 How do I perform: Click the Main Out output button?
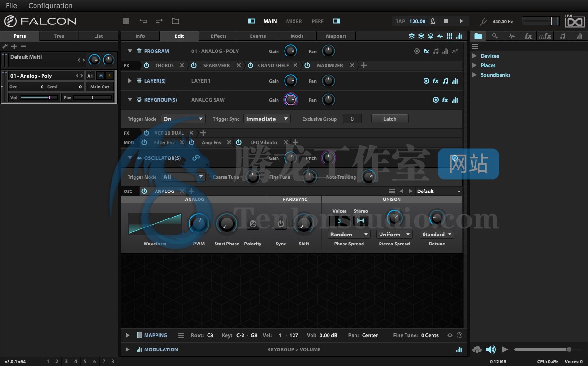(x=100, y=87)
